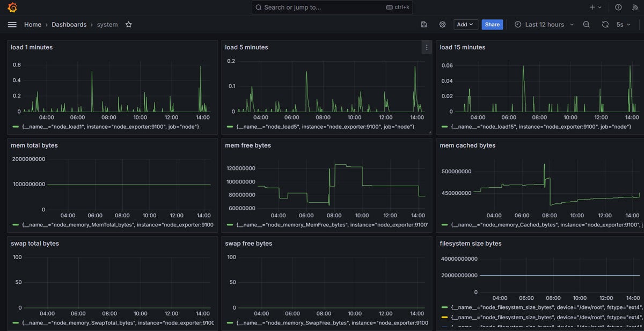Save the dashboard with disk icon
The image size is (644, 331).
[x=424, y=25]
